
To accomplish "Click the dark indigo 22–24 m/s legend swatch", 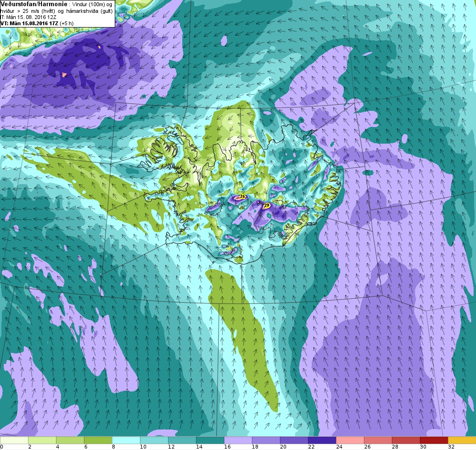I will point(322,440).
